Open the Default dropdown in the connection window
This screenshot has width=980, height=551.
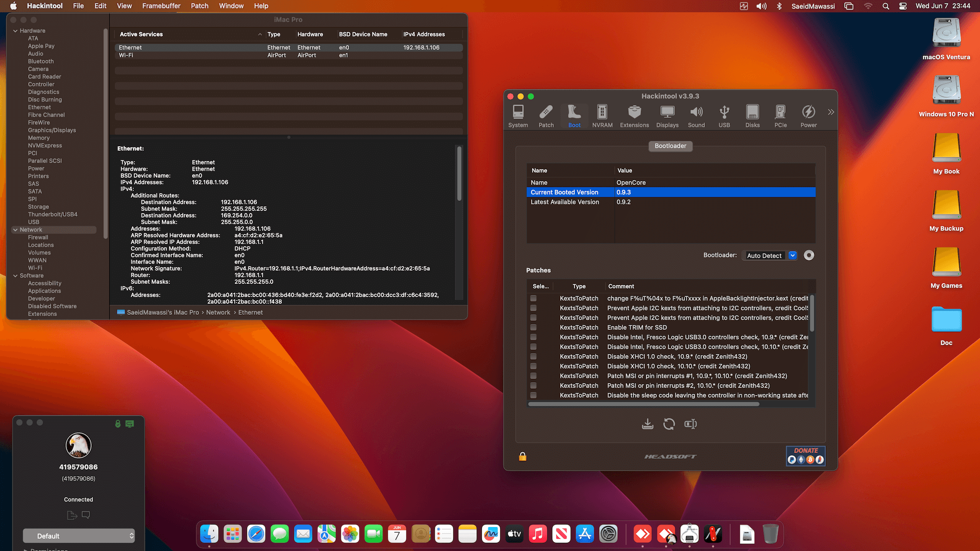pos(79,536)
